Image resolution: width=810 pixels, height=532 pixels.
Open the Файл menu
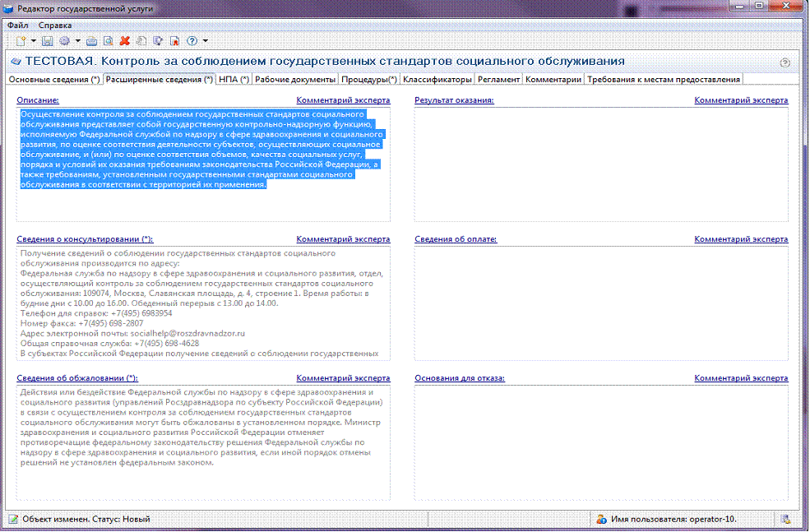pyautogui.click(x=18, y=25)
